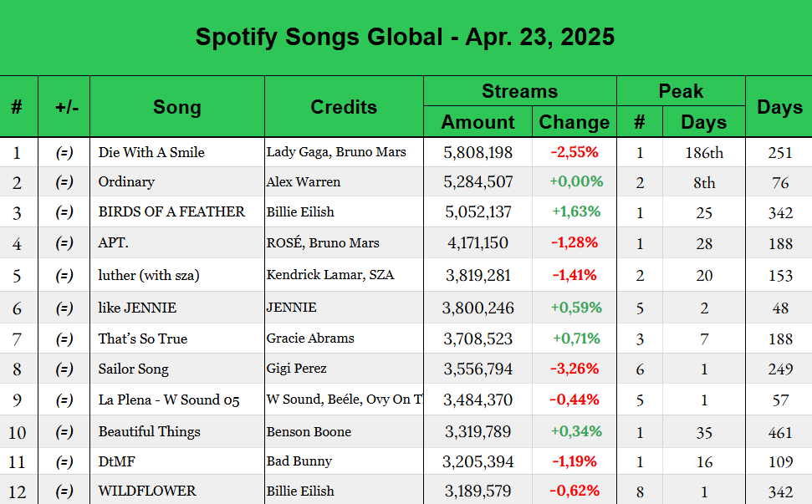This screenshot has width=812, height=504.
Task: Select the "Song" column header
Action: tap(176, 107)
